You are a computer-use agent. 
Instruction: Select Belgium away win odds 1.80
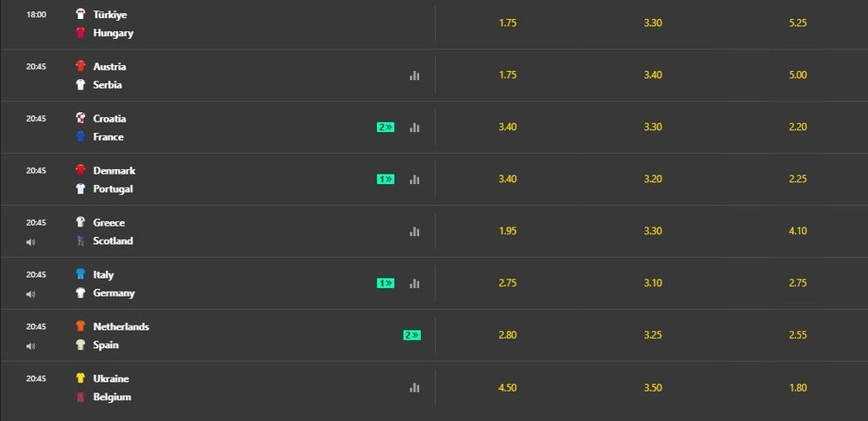(x=798, y=388)
